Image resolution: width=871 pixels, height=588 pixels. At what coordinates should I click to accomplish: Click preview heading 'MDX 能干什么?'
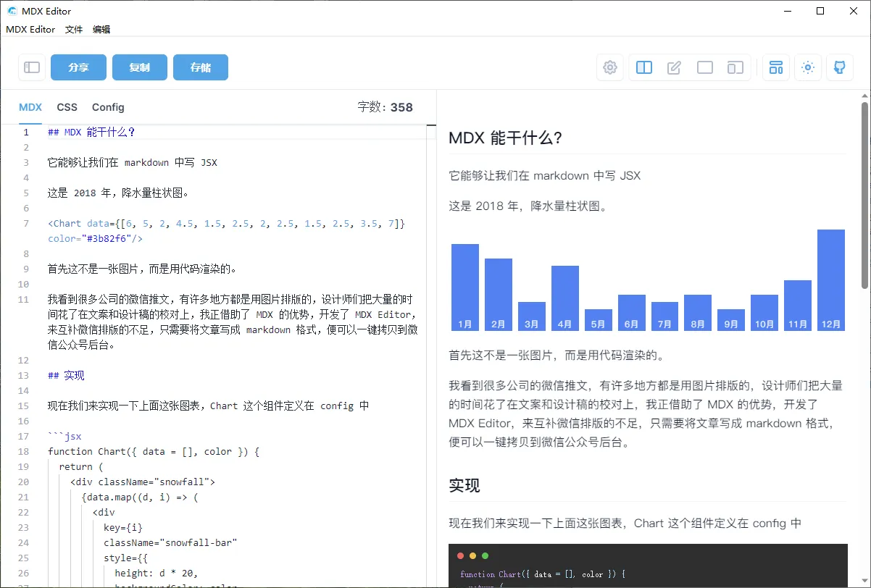[x=506, y=138]
